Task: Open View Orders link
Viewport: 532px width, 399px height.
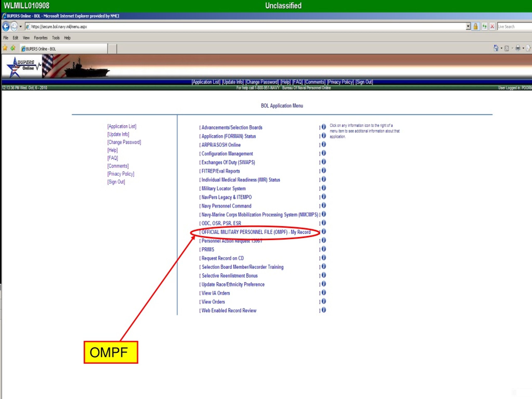Action: (x=213, y=302)
